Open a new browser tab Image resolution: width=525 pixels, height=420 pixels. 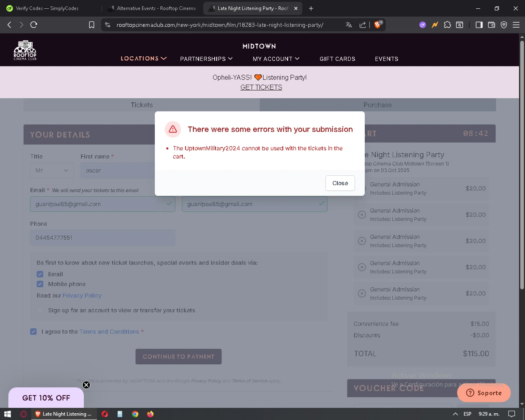coord(311,8)
